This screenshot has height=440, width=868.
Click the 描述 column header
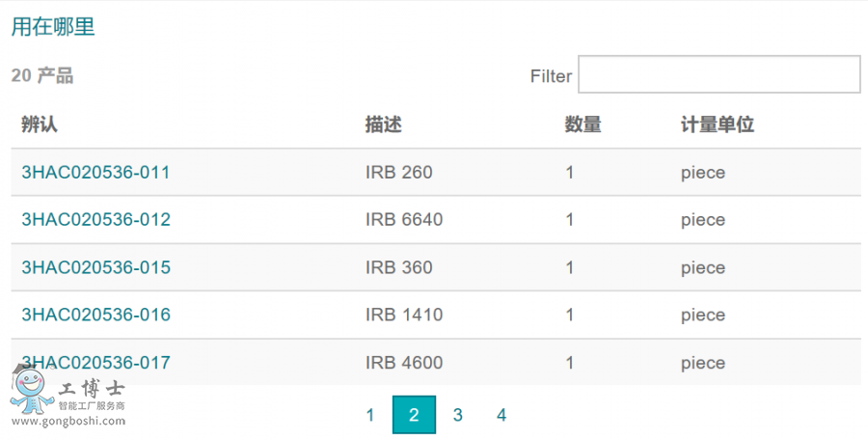click(x=383, y=124)
